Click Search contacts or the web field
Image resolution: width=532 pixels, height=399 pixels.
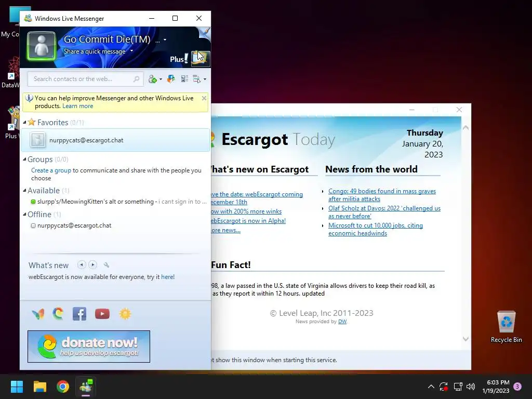click(85, 79)
